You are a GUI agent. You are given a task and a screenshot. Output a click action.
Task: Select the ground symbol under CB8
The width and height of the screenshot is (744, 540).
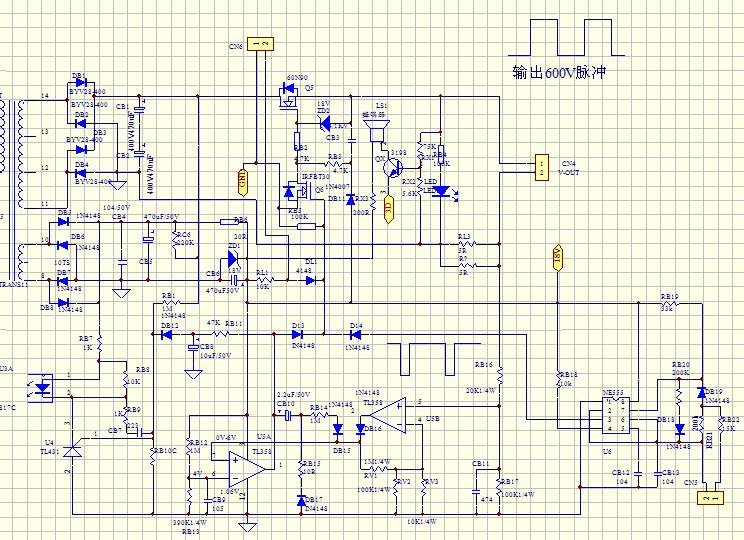tap(193, 373)
